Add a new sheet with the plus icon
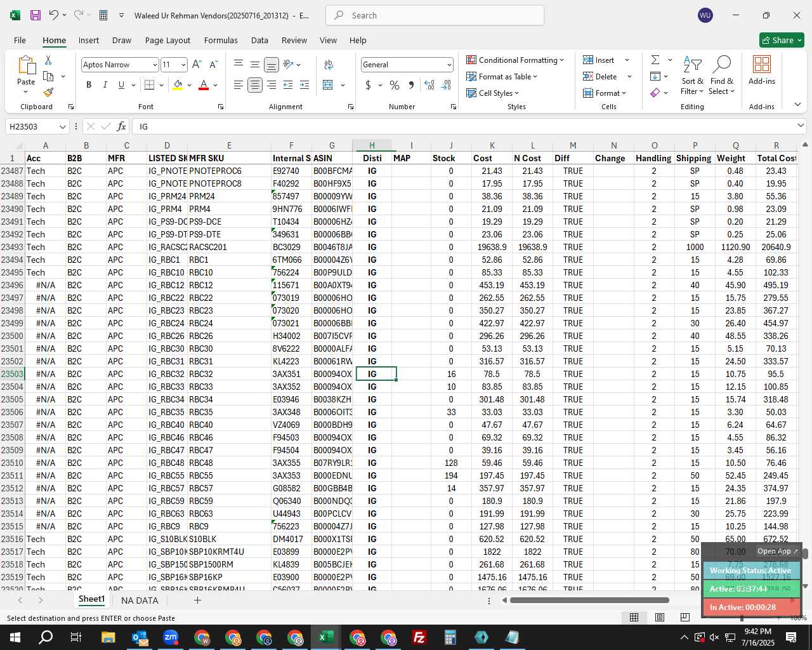The image size is (812, 650). (x=197, y=600)
